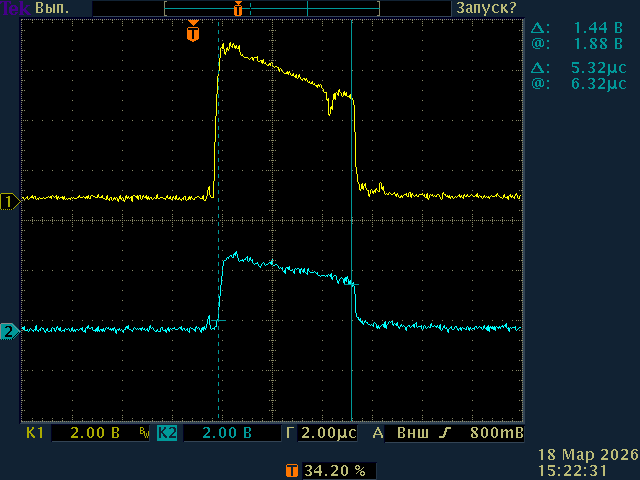Click the bandwidth limit BW icon
The height and width of the screenshot is (480, 640).
click(x=145, y=435)
